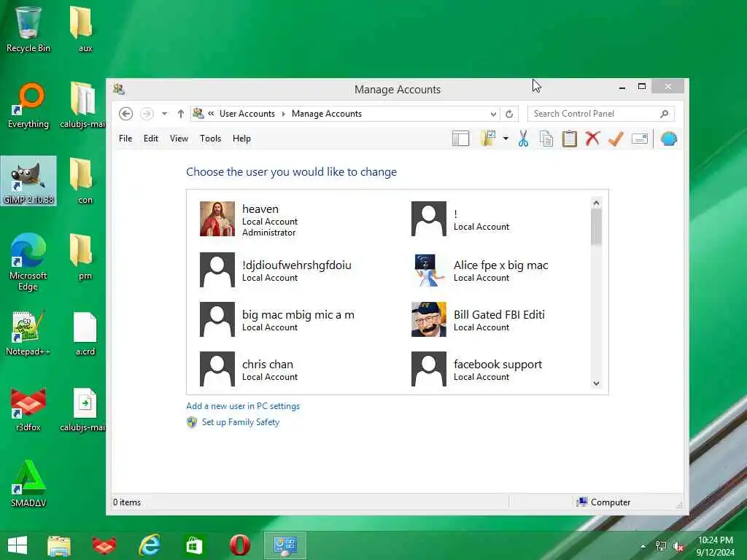Click the blue shell globe toolbar icon
Screen dimensions: 747x560
click(x=669, y=139)
